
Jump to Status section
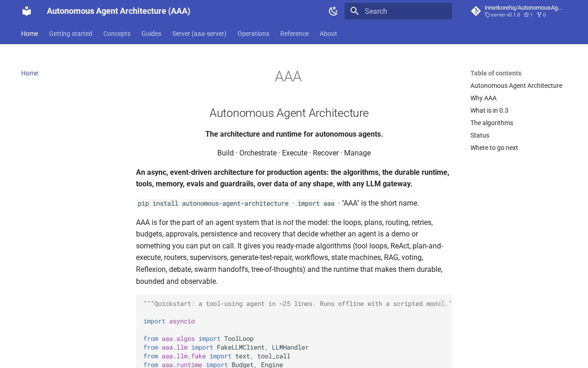click(480, 135)
